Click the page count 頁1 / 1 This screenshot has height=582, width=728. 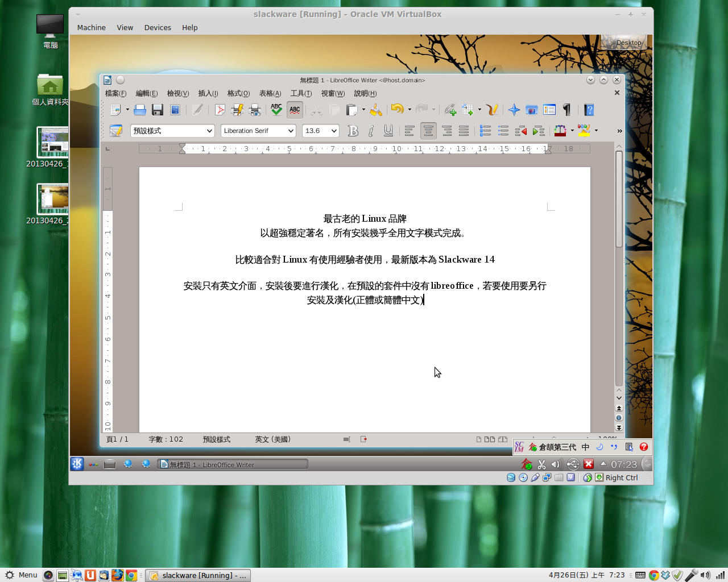117,439
